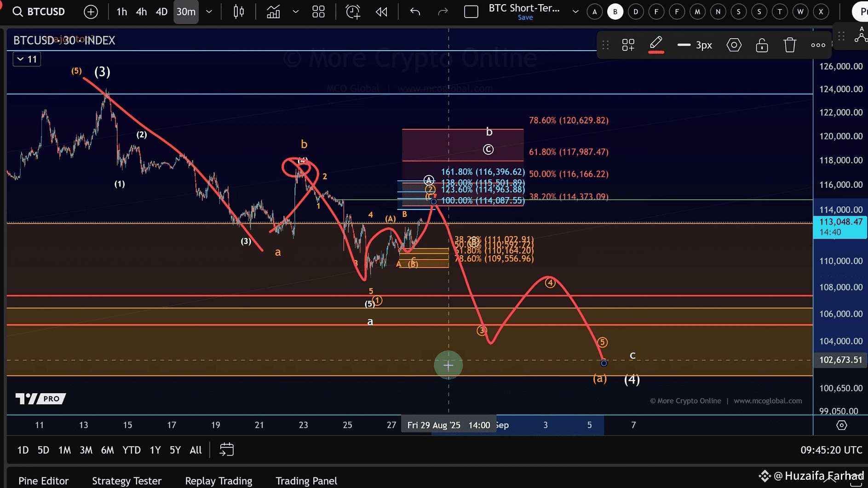Switch to layout preset A

pyautogui.click(x=595, y=12)
